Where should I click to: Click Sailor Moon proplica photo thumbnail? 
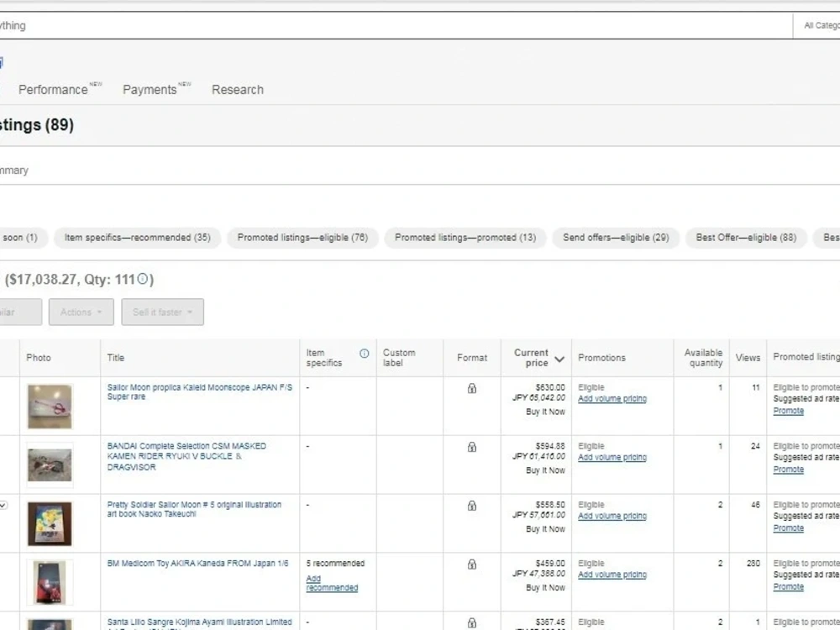tap(50, 406)
